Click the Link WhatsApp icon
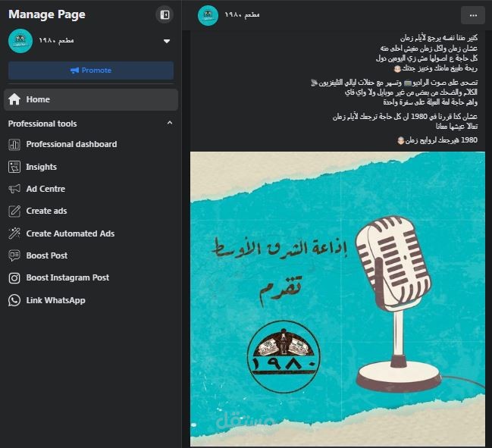The width and height of the screenshot is (492, 448). point(14,300)
